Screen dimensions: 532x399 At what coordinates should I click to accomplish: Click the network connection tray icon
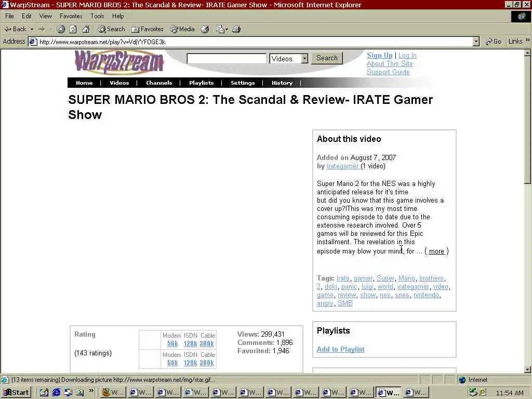pyautogui.click(x=473, y=392)
